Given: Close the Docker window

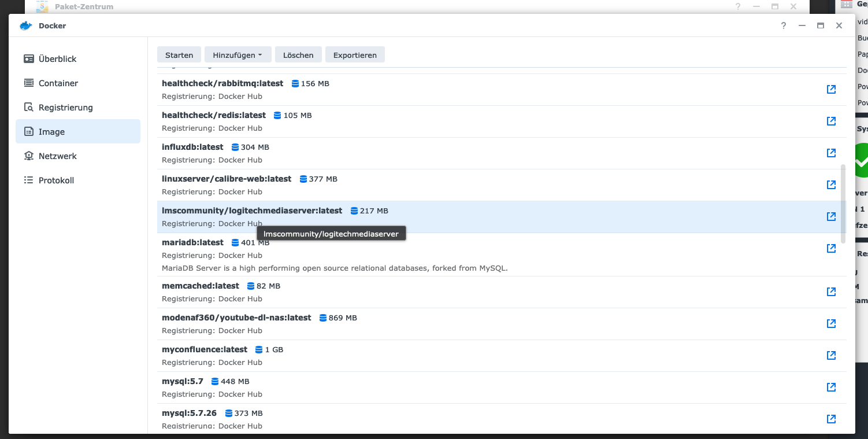Looking at the screenshot, I should (x=839, y=25).
